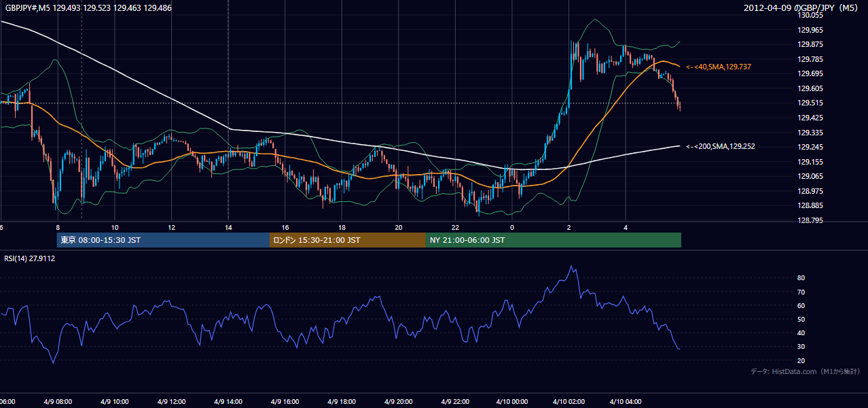The image size is (868, 408).
Task: Click price axis value 128.885
Action: [x=811, y=205]
